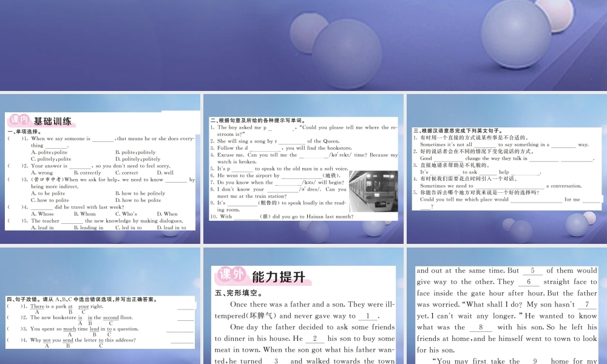Image resolution: width=607 pixels, height=364 pixels.
Task: Click blank number 5 after 'But'
Action: click(532, 271)
